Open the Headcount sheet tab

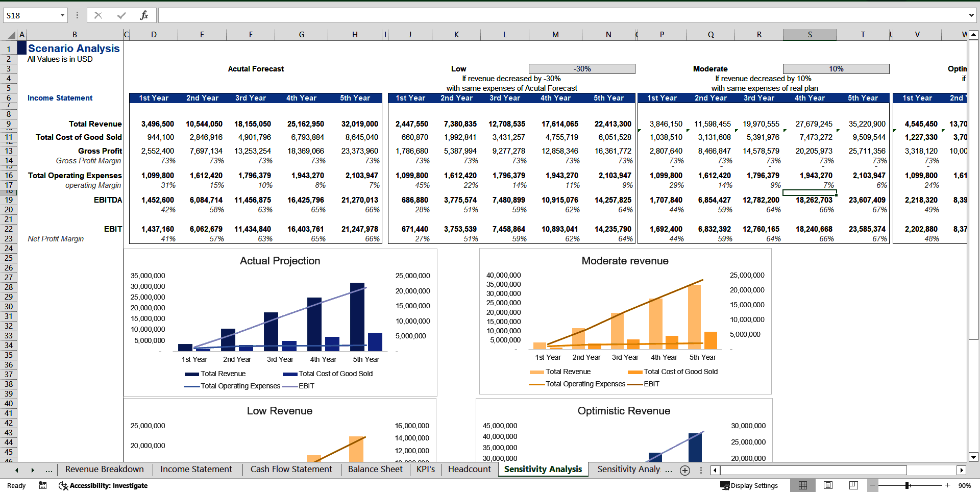pos(469,469)
